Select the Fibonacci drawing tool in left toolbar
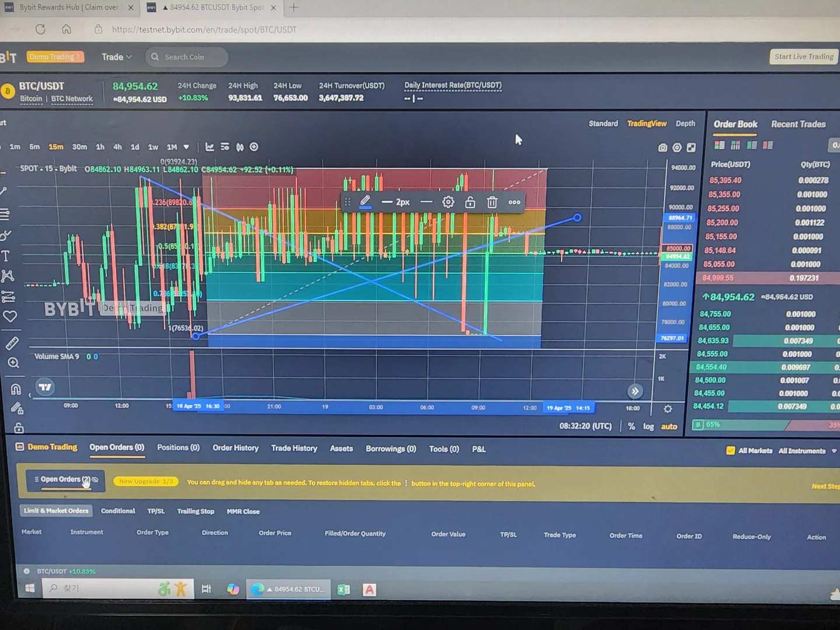840x630 pixels. click(4, 215)
